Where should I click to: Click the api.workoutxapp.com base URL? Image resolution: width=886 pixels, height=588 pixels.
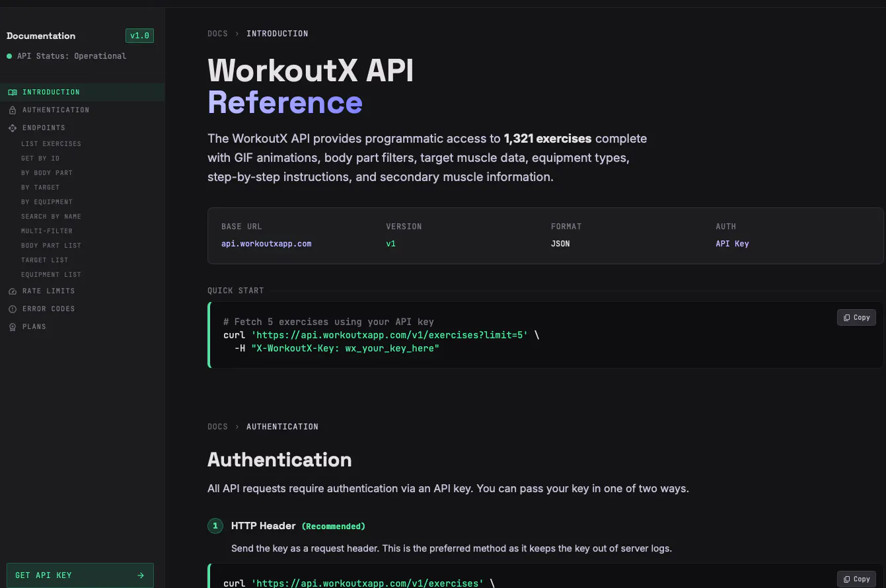coord(266,244)
